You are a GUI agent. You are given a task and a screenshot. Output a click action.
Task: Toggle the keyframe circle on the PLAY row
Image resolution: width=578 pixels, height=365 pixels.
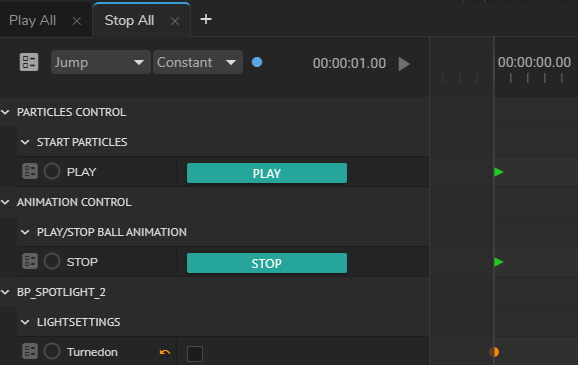52,171
